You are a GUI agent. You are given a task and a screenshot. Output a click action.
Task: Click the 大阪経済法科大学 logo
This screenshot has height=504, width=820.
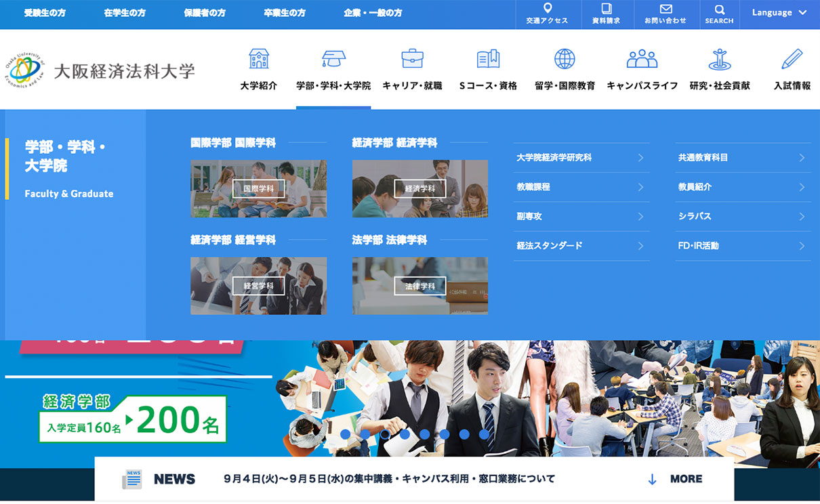100,70
